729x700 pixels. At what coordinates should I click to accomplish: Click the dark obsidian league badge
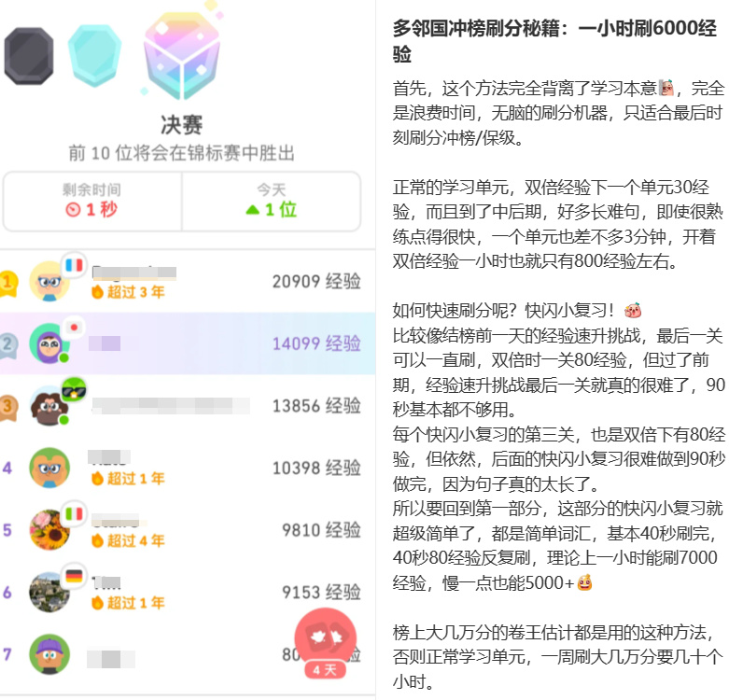(x=29, y=56)
